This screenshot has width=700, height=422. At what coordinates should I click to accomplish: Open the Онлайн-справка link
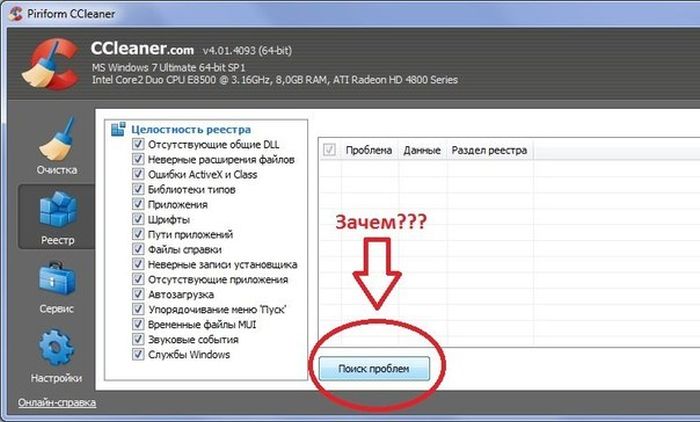tap(57, 403)
